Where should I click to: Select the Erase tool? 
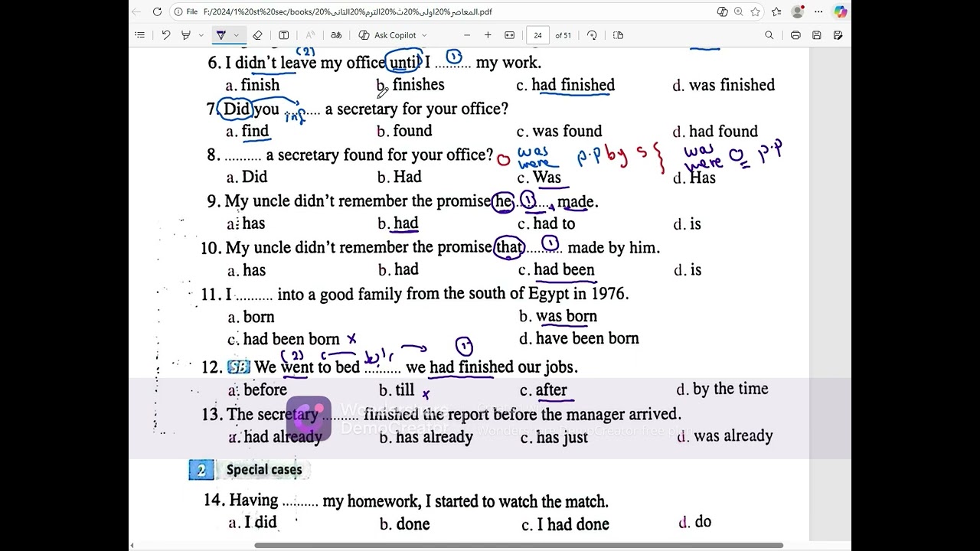click(257, 35)
